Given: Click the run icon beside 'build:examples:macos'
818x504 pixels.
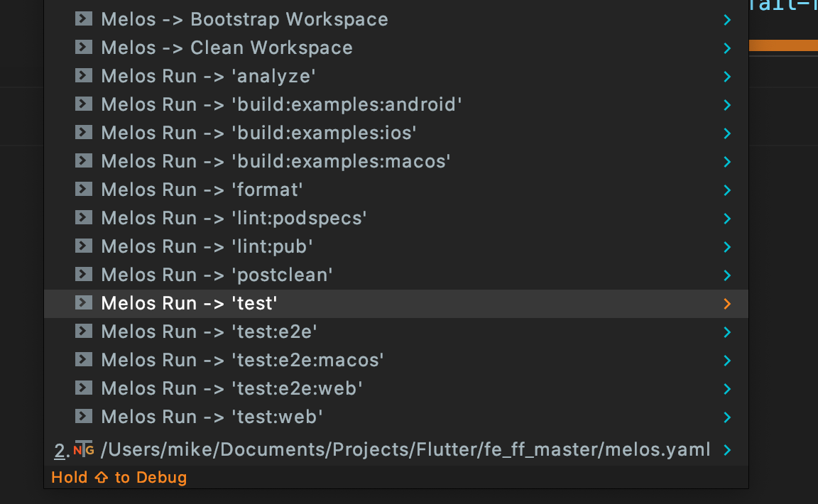Looking at the screenshot, I should 84,160.
